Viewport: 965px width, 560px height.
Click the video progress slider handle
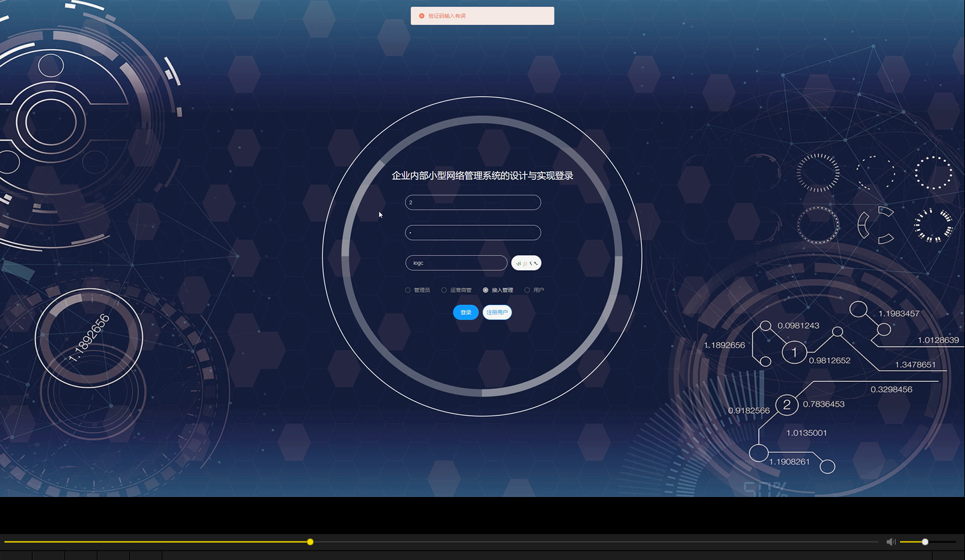click(310, 542)
